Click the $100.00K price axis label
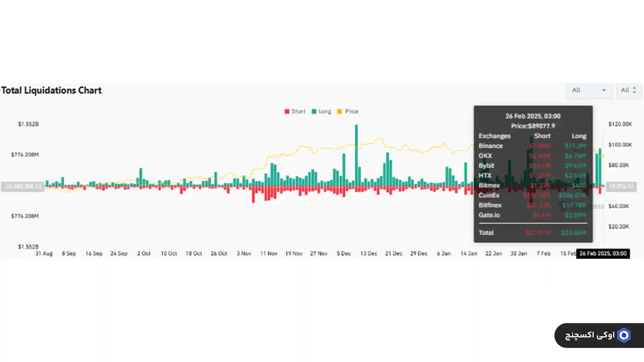The height and width of the screenshot is (362, 644). (620, 145)
